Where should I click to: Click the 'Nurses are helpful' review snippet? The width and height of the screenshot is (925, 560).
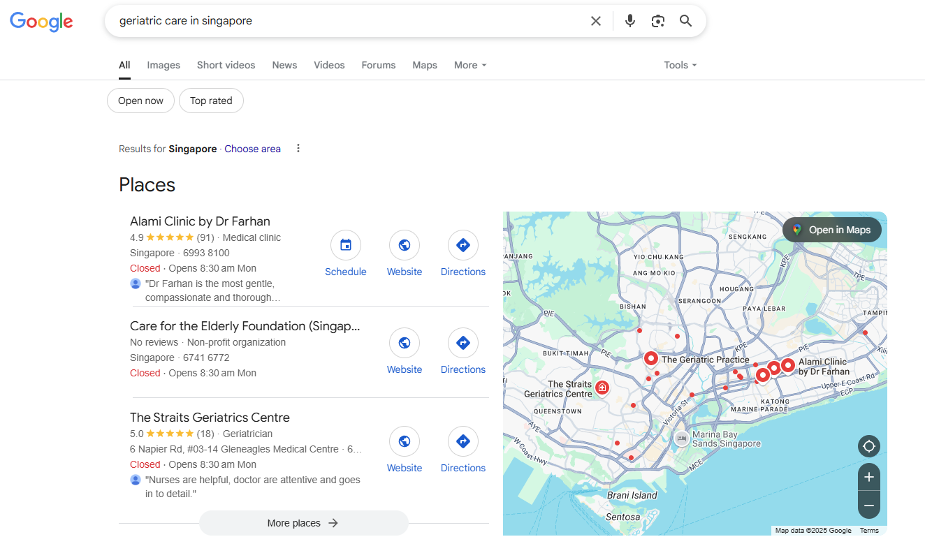(252, 487)
